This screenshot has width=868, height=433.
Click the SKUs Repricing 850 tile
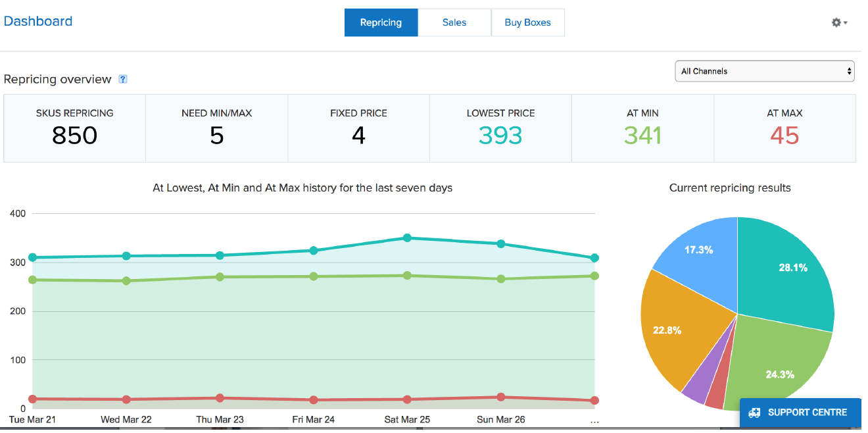[x=74, y=128]
